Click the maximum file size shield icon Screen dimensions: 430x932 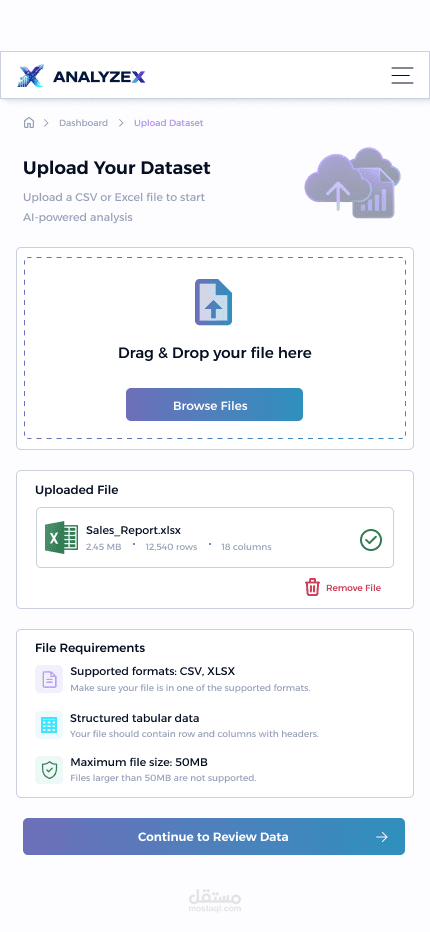point(49,770)
